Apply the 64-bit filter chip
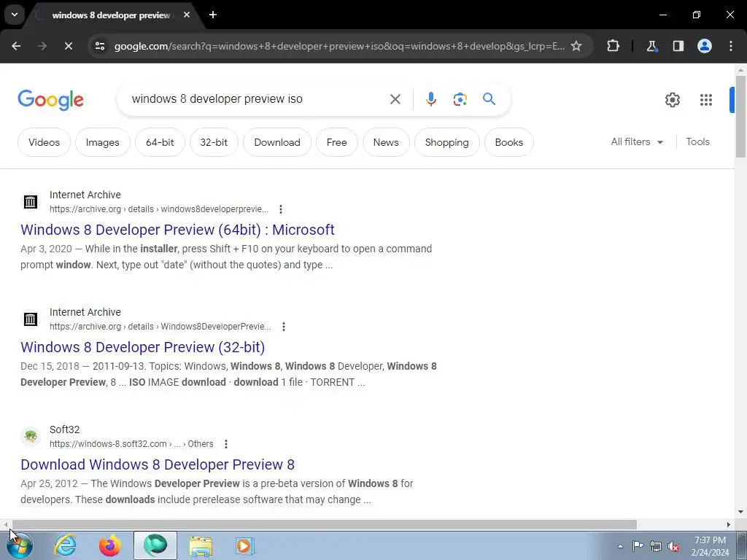This screenshot has width=747, height=560. point(160,142)
